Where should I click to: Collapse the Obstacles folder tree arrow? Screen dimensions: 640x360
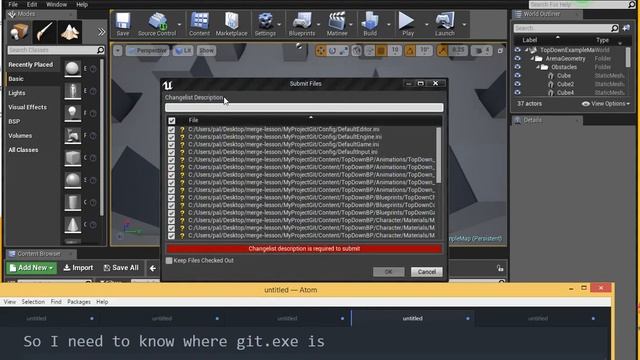[538, 67]
